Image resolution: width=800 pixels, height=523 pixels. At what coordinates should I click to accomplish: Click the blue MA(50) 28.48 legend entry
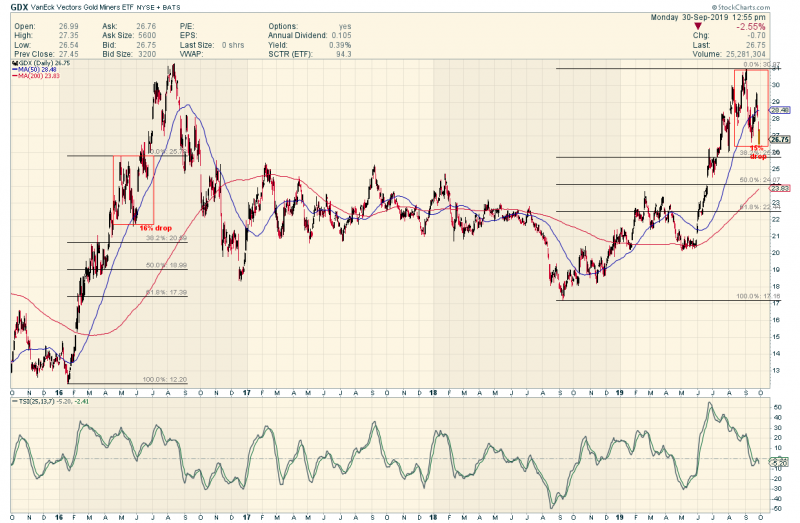click(x=34, y=69)
